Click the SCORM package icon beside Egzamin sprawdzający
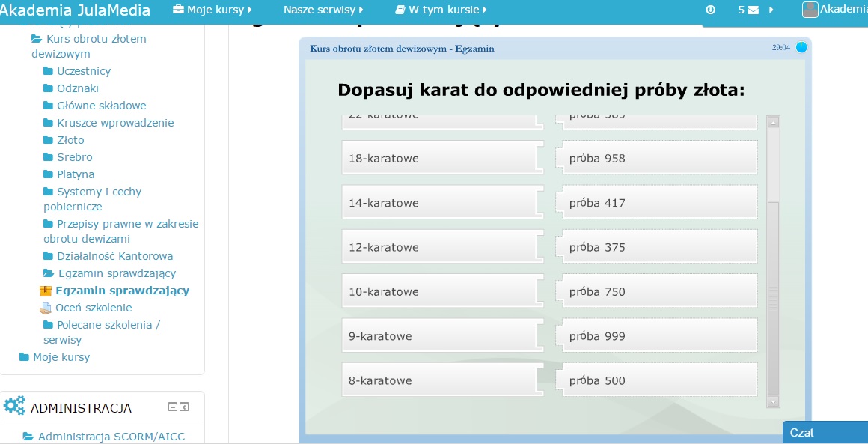Viewport: 868px width, 444px height. [46, 291]
